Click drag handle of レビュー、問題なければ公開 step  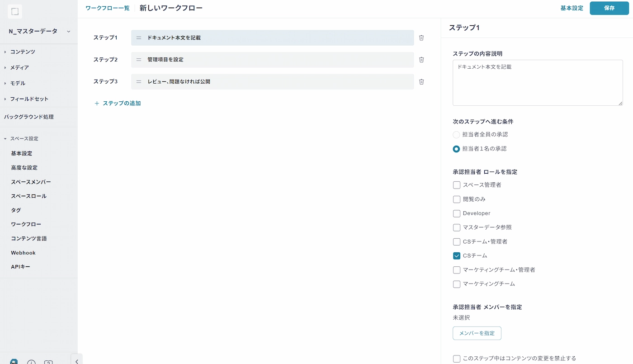tap(139, 82)
